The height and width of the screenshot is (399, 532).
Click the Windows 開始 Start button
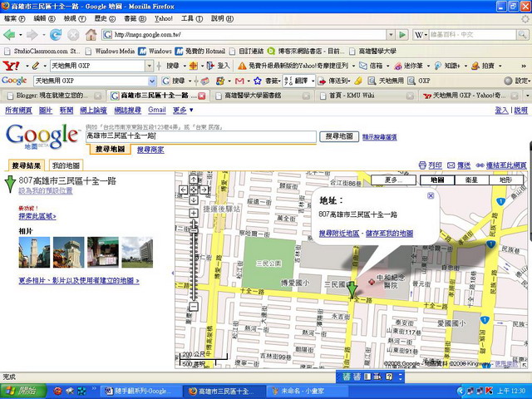pyautogui.click(x=23, y=391)
